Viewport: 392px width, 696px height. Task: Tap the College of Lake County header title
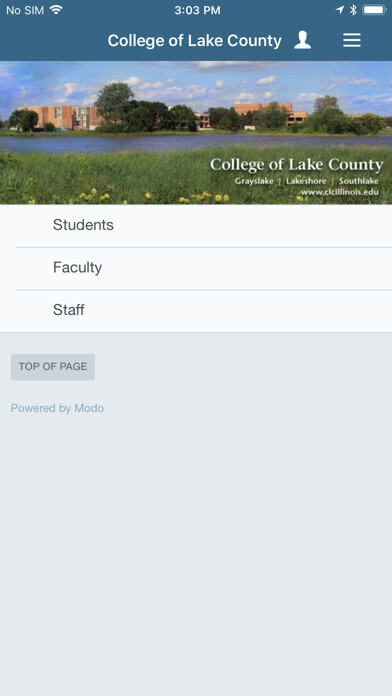pyautogui.click(x=194, y=41)
